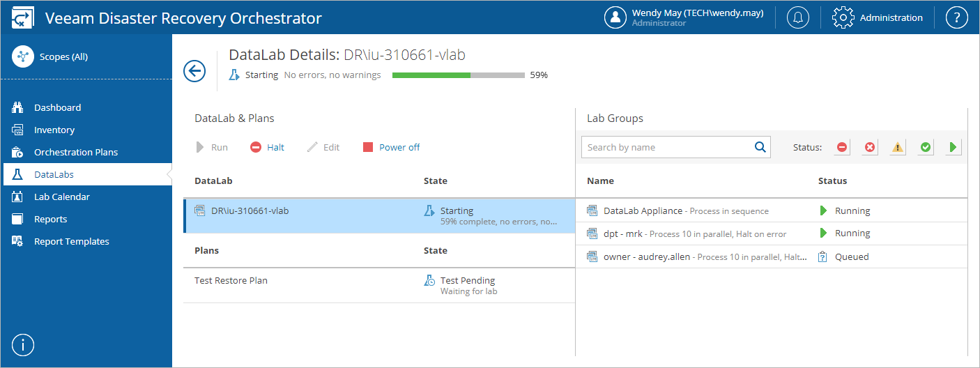Click the info icon in the sidebar
Viewport: 980px width, 368px height.
click(x=23, y=345)
